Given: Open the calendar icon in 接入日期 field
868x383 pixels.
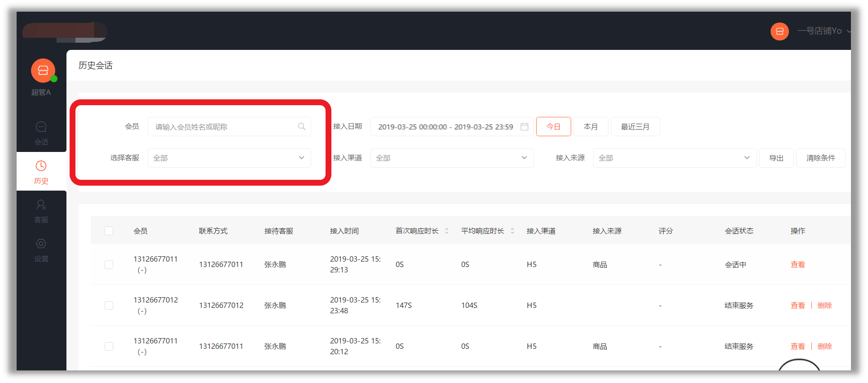Looking at the screenshot, I should click(524, 127).
